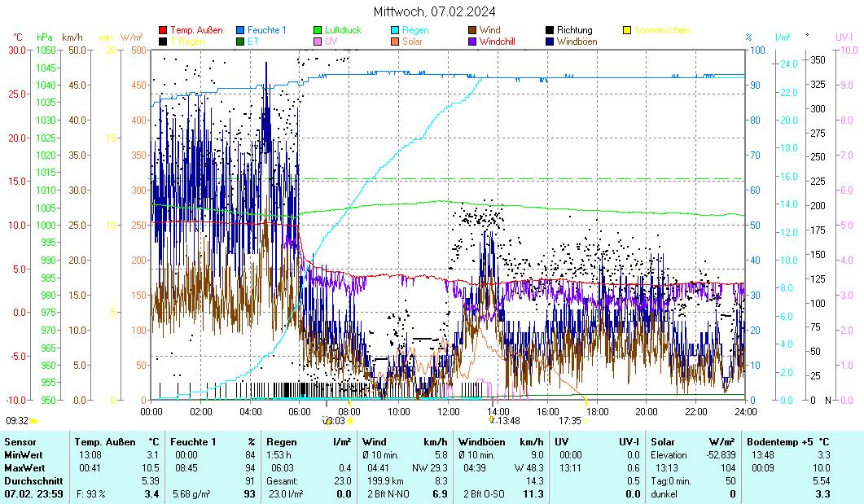The height and width of the screenshot is (504, 864).
Task: Click the sun marker beside 17:35
Action: pos(586,421)
